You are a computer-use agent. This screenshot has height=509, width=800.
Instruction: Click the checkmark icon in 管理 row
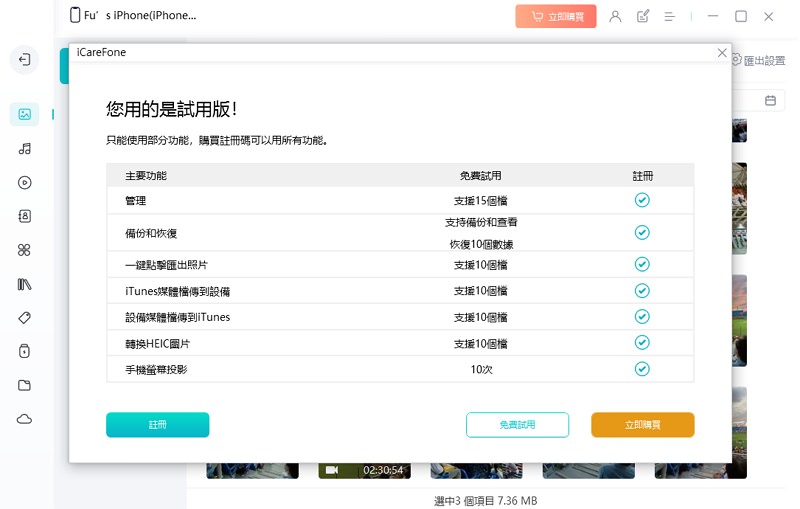tap(642, 200)
